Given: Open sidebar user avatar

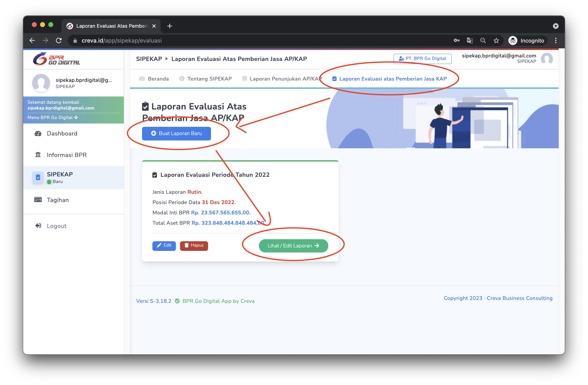Looking at the screenshot, I should tap(41, 83).
